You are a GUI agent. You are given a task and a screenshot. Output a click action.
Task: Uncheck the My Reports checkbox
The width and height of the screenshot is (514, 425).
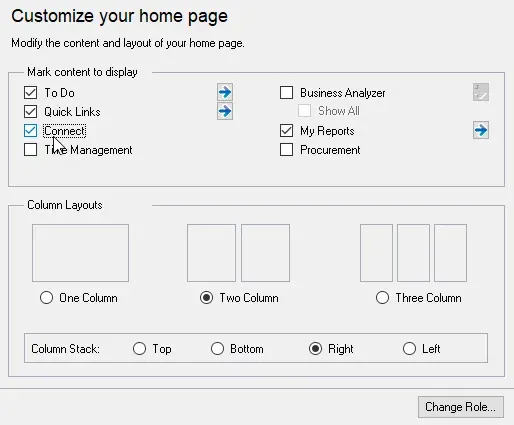[x=286, y=131]
